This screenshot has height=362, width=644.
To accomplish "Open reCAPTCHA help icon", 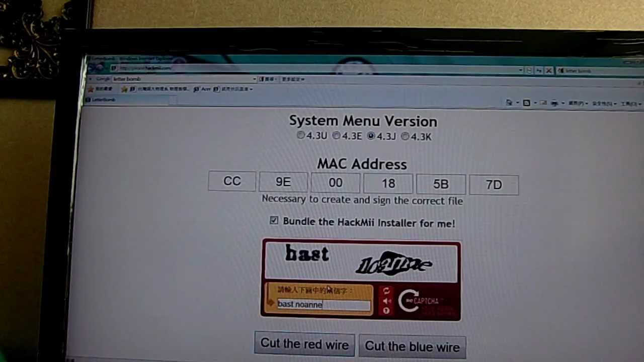I will (x=386, y=311).
